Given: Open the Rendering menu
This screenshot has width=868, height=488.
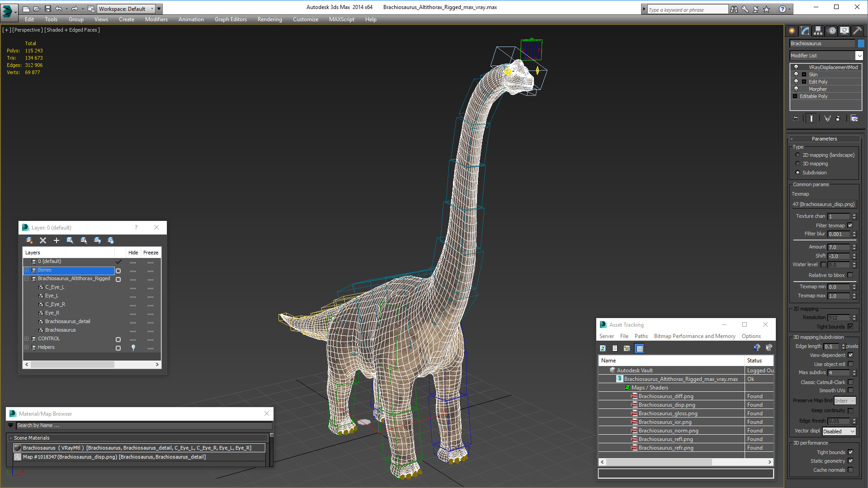Looking at the screenshot, I should 269,19.
